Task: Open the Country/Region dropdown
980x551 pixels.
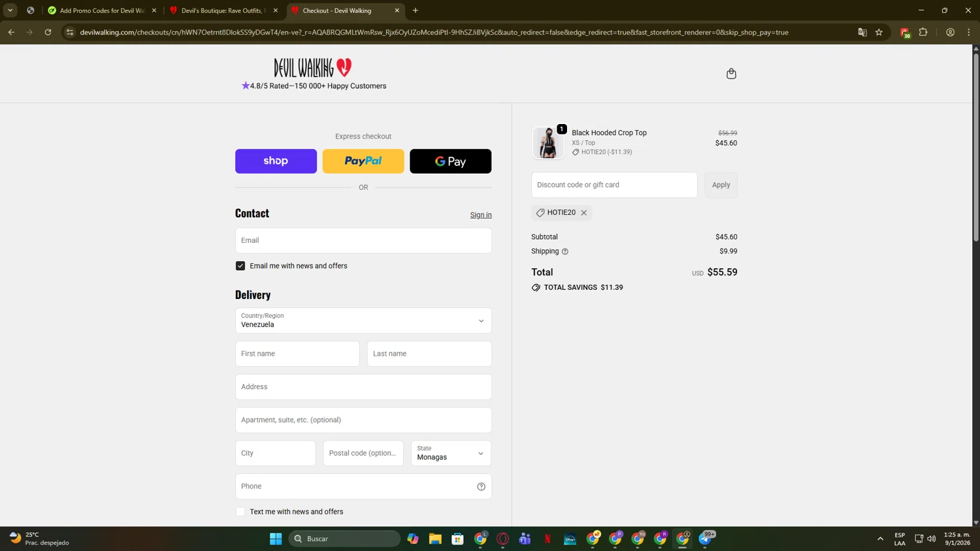Action: click(363, 321)
